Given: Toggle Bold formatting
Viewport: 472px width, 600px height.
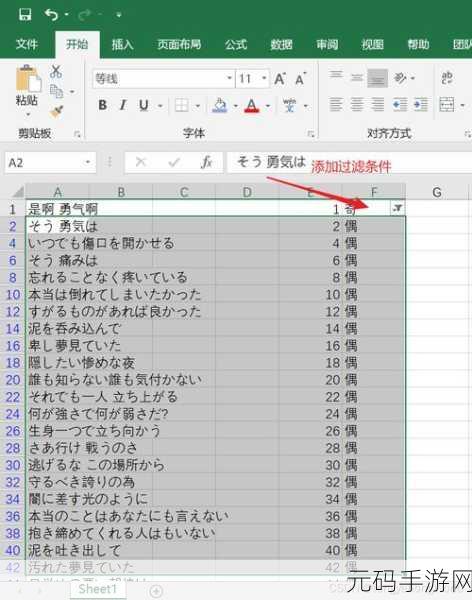Looking at the screenshot, I should tap(103, 105).
